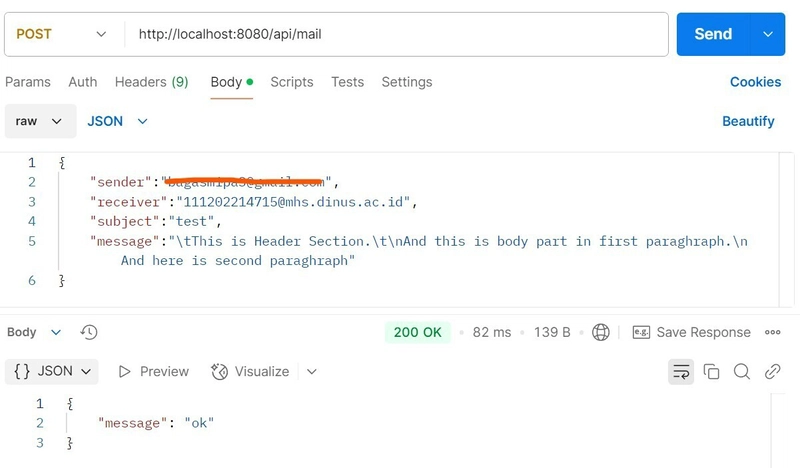Expand the JSON language dropdown

coord(117,121)
